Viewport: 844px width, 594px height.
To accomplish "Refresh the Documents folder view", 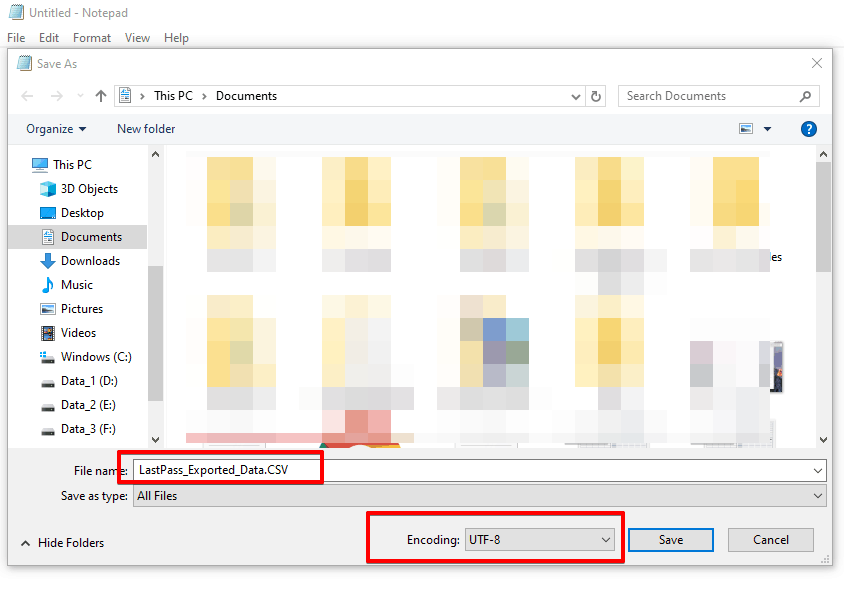I will 596,96.
